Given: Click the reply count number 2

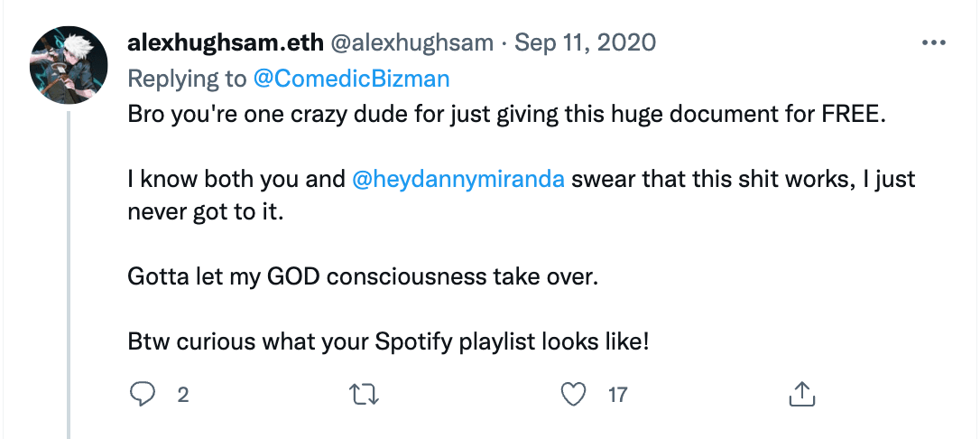Looking at the screenshot, I should [182, 396].
